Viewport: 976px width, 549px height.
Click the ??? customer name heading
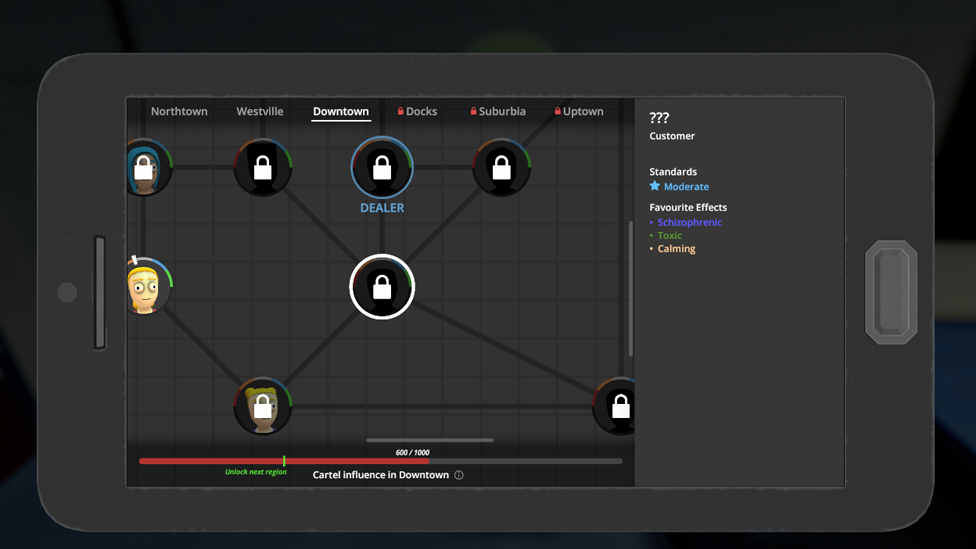[659, 118]
